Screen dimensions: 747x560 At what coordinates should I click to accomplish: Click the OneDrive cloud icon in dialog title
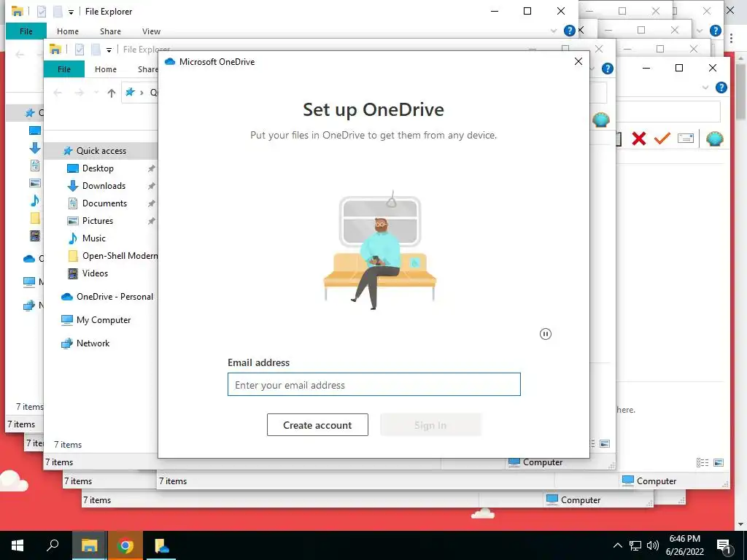[170, 61]
